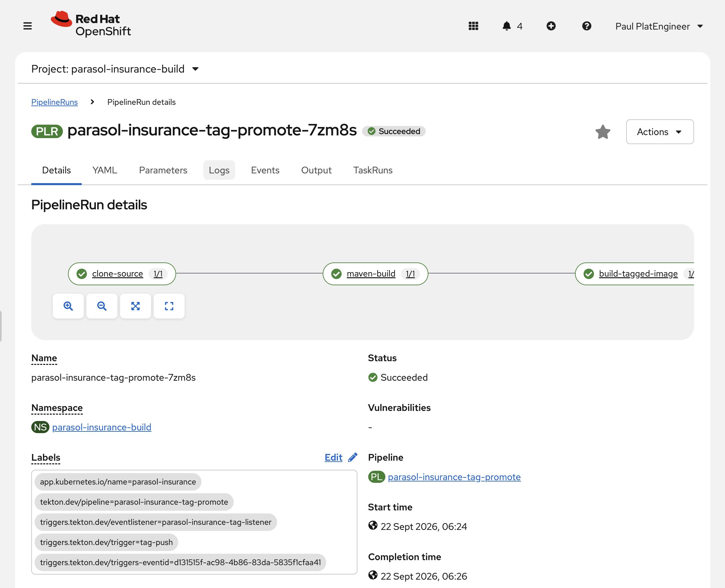Open the Paul PlatEngineer user menu
Screen dimensions: 725x588
(x=659, y=27)
